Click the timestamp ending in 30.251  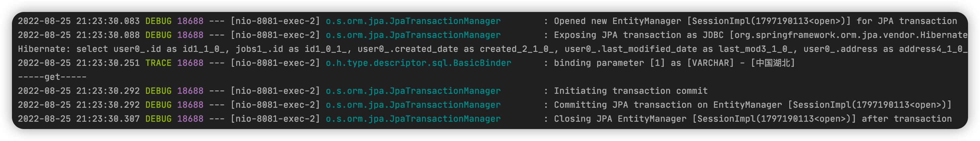pos(79,63)
